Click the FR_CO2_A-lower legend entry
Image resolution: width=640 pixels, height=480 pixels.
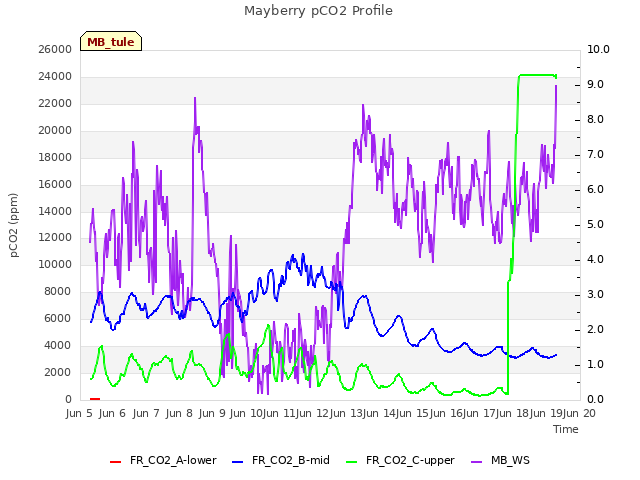click(x=163, y=460)
